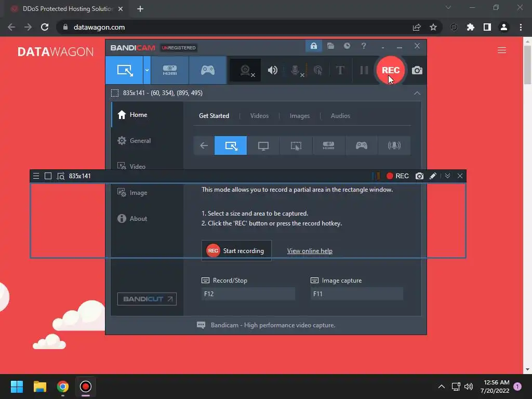This screenshot has width=532, height=399.
Task: Open General settings in sidebar
Action: coord(147,140)
